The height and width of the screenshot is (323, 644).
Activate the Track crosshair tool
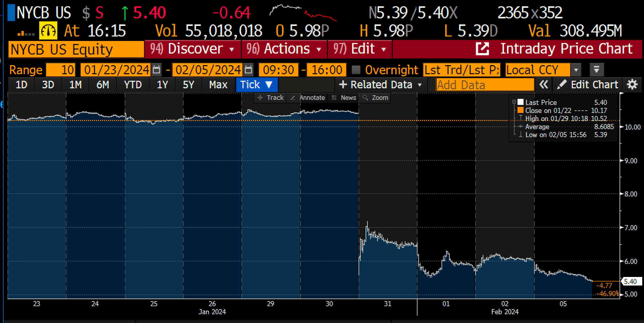point(271,98)
